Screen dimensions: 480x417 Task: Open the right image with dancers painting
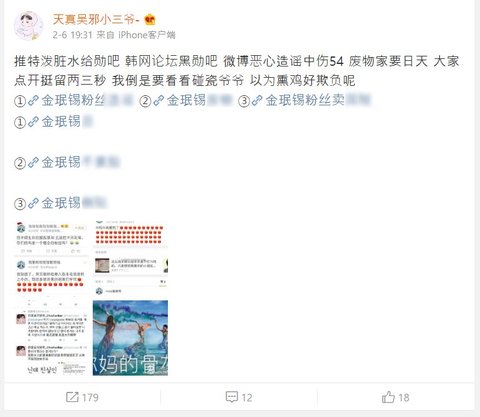tap(130, 338)
